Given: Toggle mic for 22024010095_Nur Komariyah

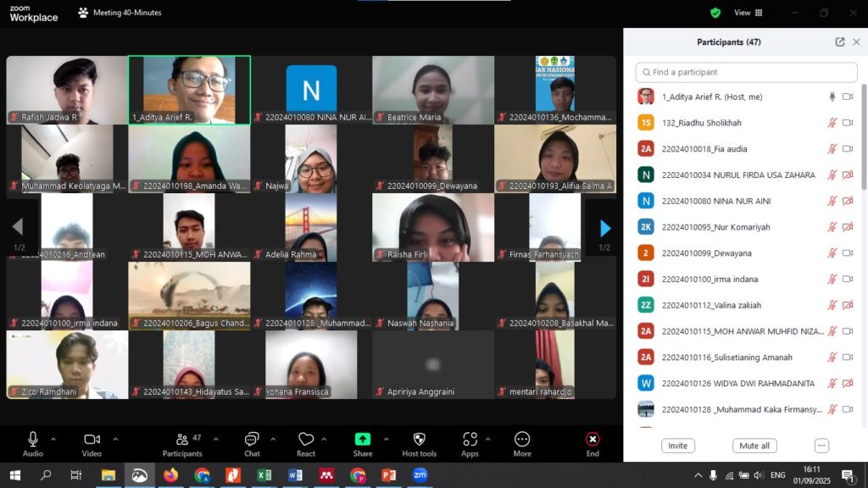Looking at the screenshot, I should click(x=832, y=227).
